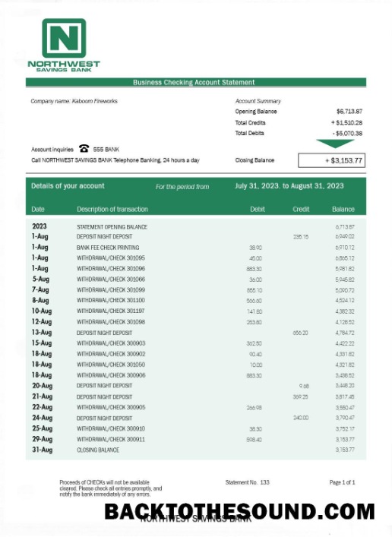This screenshot has height=537, width=392.
Task: Click the boxed closing balance + $3,153.77
Action: pos(332,160)
